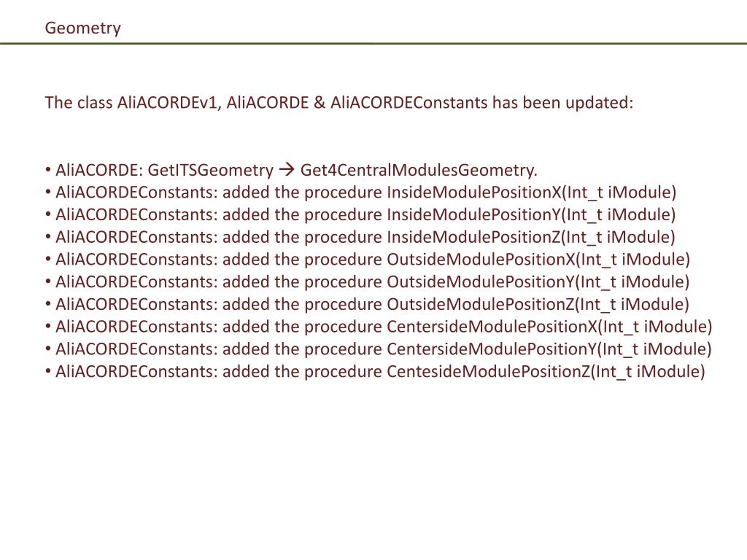Click CentersideModulePositionX procedure line
Viewport: 747px width, 560px height.
coord(379,327)
